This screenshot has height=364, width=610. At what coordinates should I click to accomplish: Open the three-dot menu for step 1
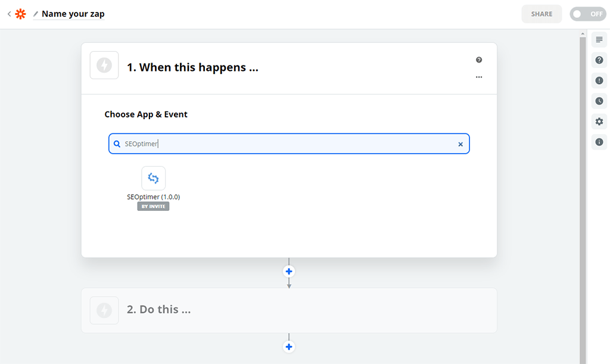tap(479, 77)
